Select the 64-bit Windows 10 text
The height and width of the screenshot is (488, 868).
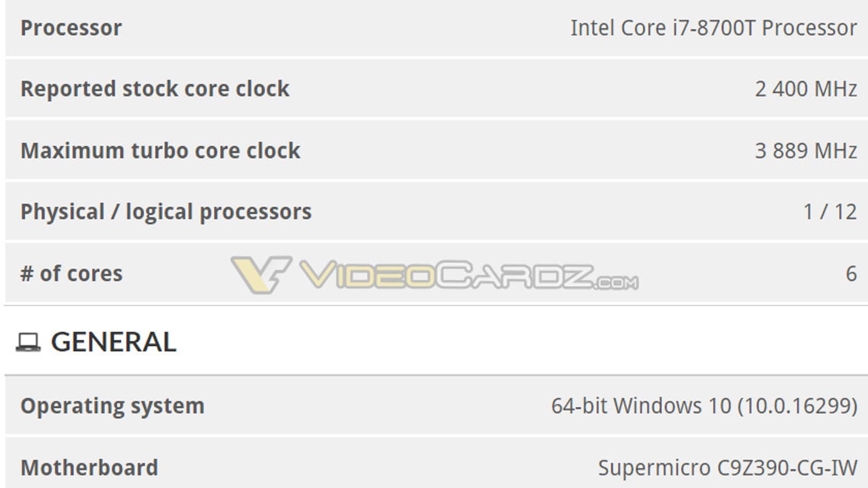641,406
